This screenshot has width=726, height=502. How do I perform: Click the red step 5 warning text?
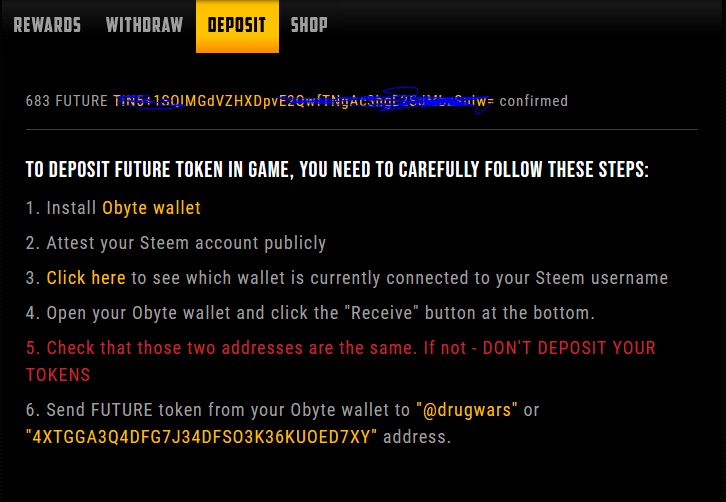tap(341, 361)
